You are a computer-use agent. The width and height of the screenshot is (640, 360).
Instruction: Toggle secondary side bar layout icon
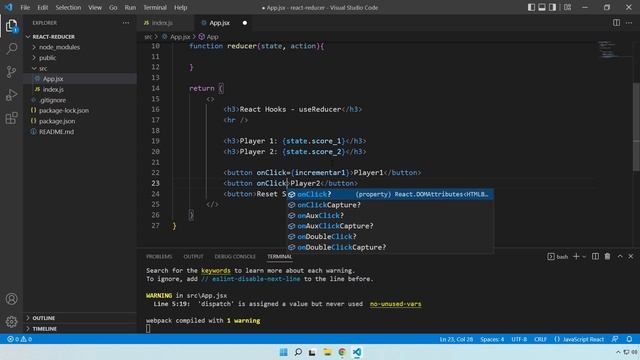pyautogui.click(x=552, y=7)
